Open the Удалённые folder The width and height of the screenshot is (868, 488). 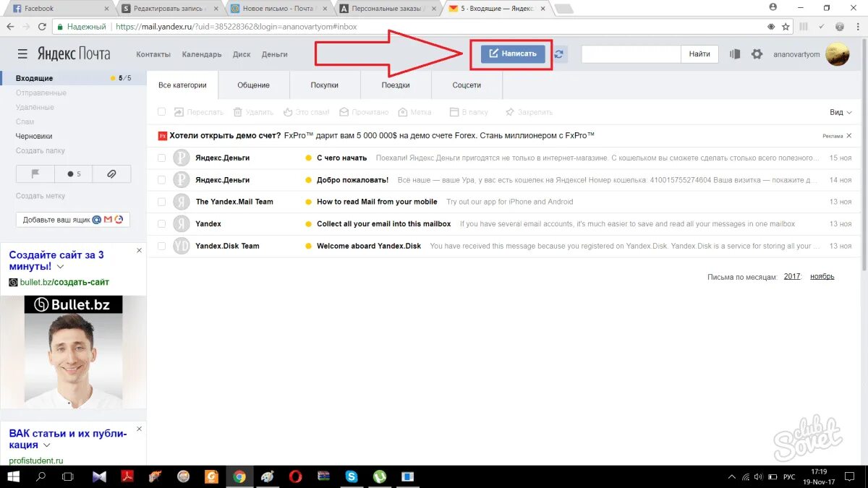coord(35,107)
